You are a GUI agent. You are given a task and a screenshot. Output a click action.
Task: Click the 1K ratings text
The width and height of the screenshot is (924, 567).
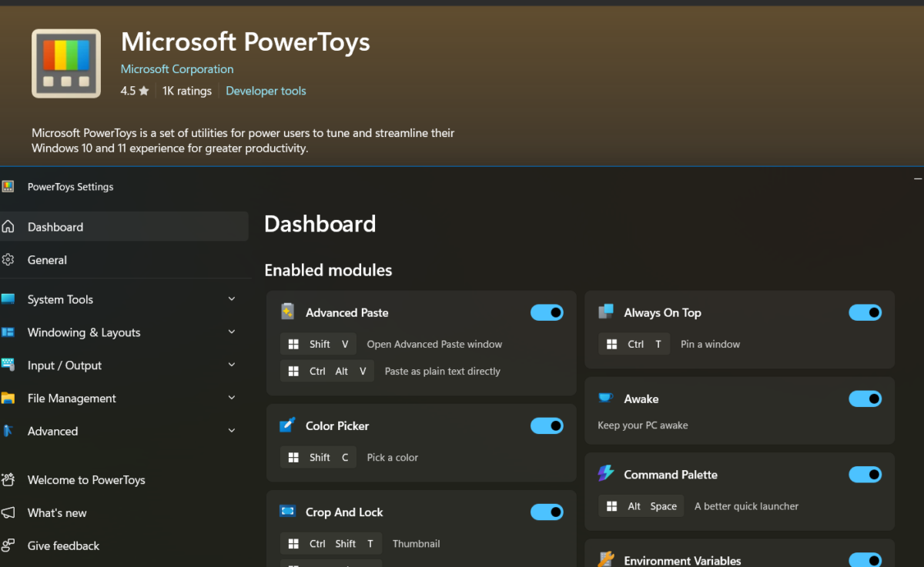(187, 91)
